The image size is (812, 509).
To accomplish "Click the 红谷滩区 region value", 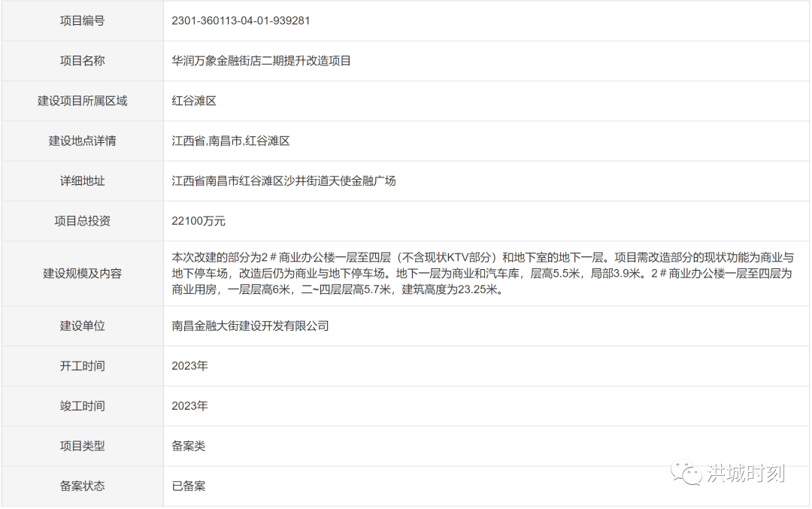I will 194,101.
